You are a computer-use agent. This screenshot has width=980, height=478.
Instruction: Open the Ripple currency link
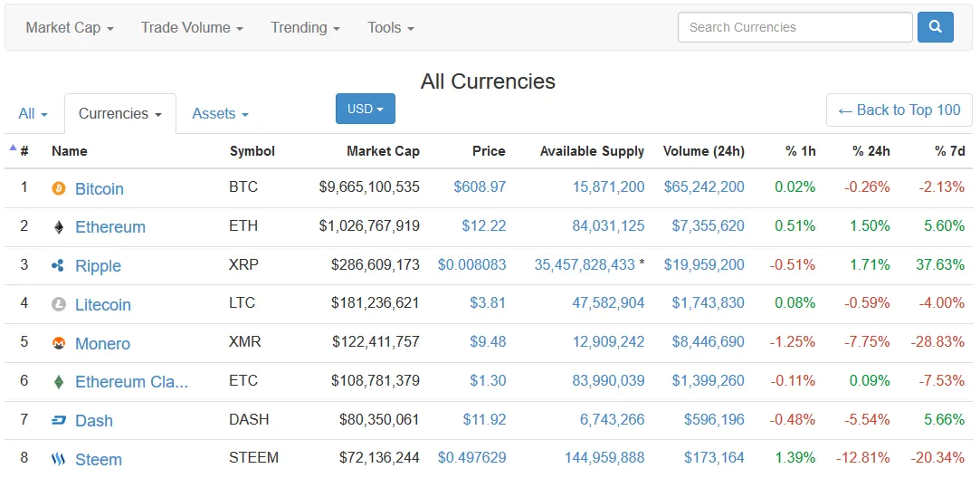click(x=98, y=266)
